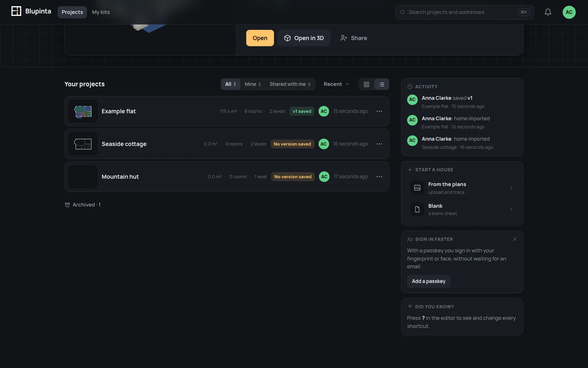588x368 pixels.
Task: Dismiss the Sign in faster card
Action: click(515, 239)
